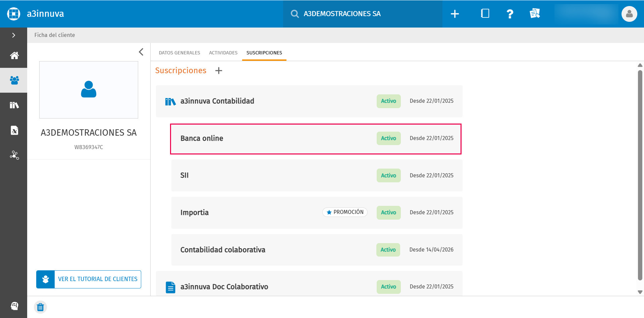Open the a3innuva Contabilidad subscription row
The height and width of the screenshot is (318, 644).
coord(309,101)
